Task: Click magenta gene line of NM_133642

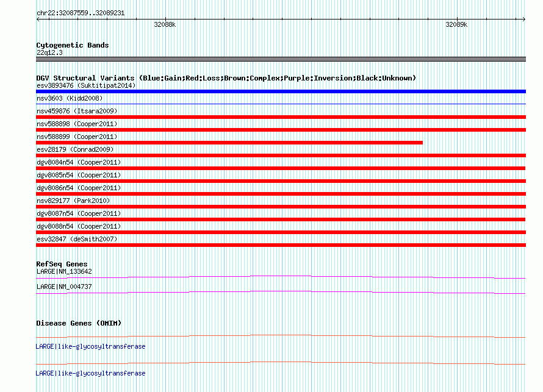Action: point(281,277)
